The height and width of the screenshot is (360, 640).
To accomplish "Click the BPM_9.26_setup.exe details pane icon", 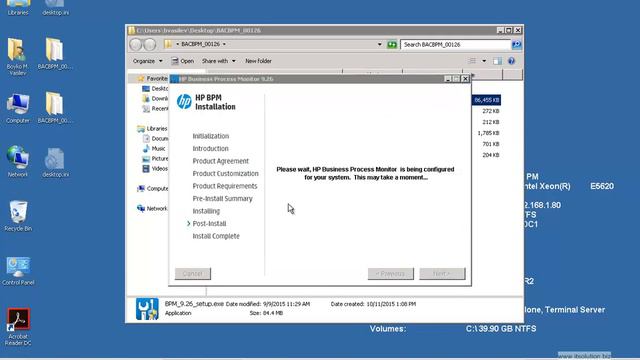I will pyautogui.click(x=147, y=309).
